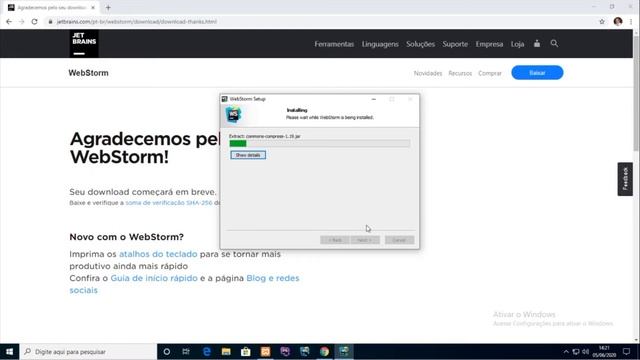The image size is (640, 360).
Task: Open the Blog e redes sociais link
Action: (x=273, y=278)
